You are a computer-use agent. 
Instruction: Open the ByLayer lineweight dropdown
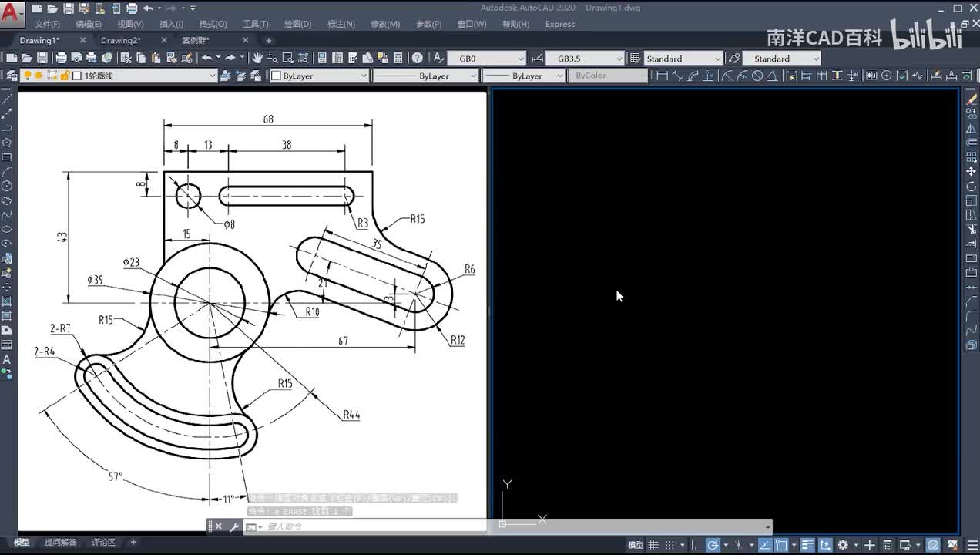[524, 76]
